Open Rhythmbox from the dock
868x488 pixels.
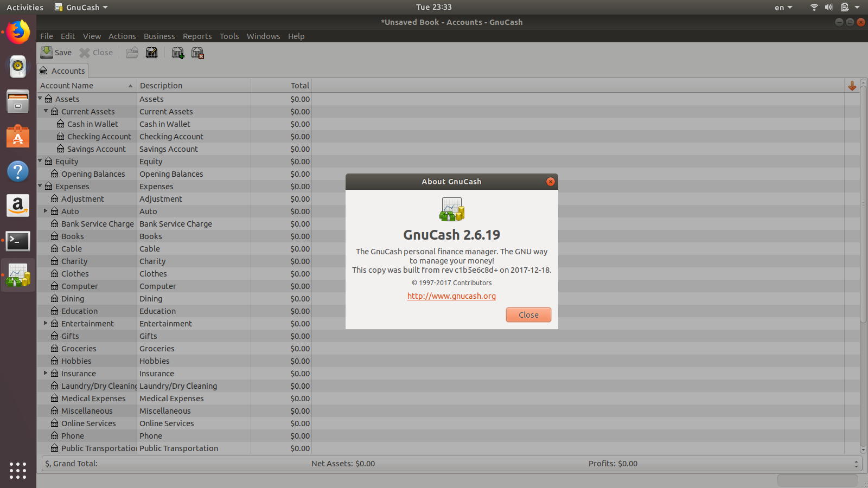coord(18,67)
